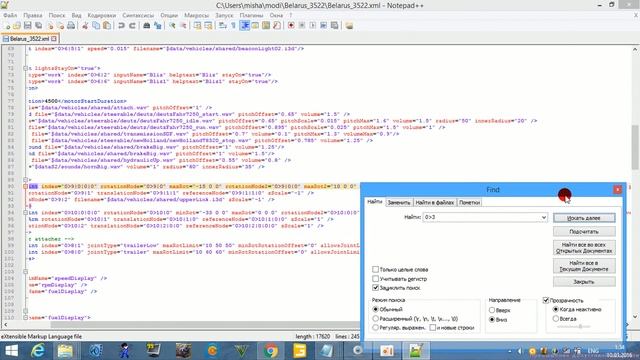The image size is (640, 360).
Task: Click the Word Wrap toolbar icon
Action: (x=222, y=26)
